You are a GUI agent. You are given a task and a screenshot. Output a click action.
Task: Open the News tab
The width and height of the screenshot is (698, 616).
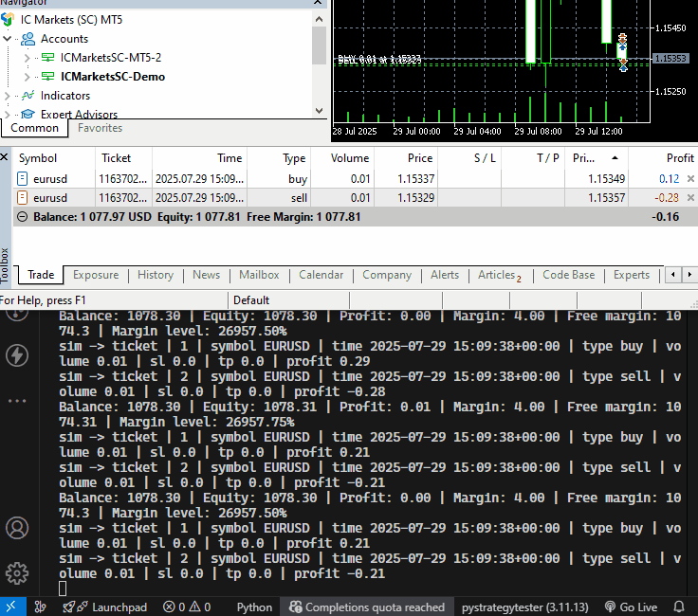tap(206, 275)
